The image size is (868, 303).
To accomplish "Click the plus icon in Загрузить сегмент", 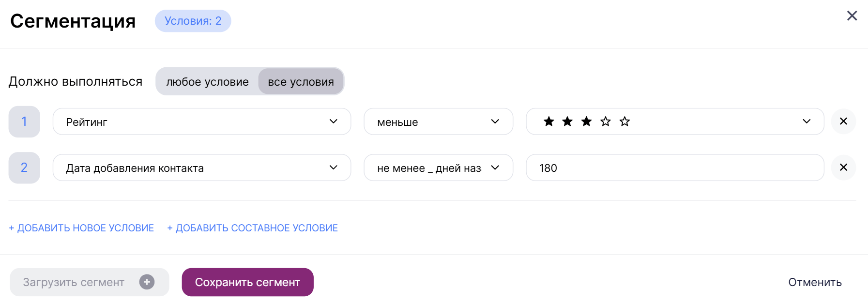I will coord(147,282).
